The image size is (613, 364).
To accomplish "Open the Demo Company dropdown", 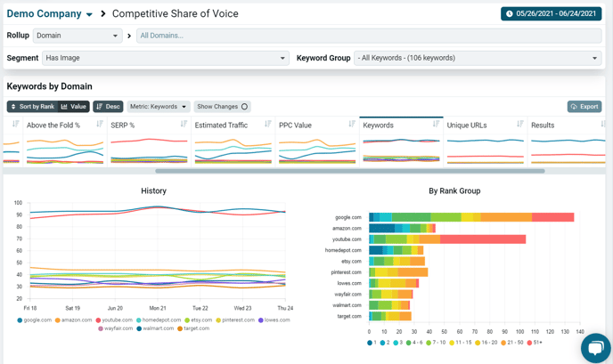I will coord(50,14).
